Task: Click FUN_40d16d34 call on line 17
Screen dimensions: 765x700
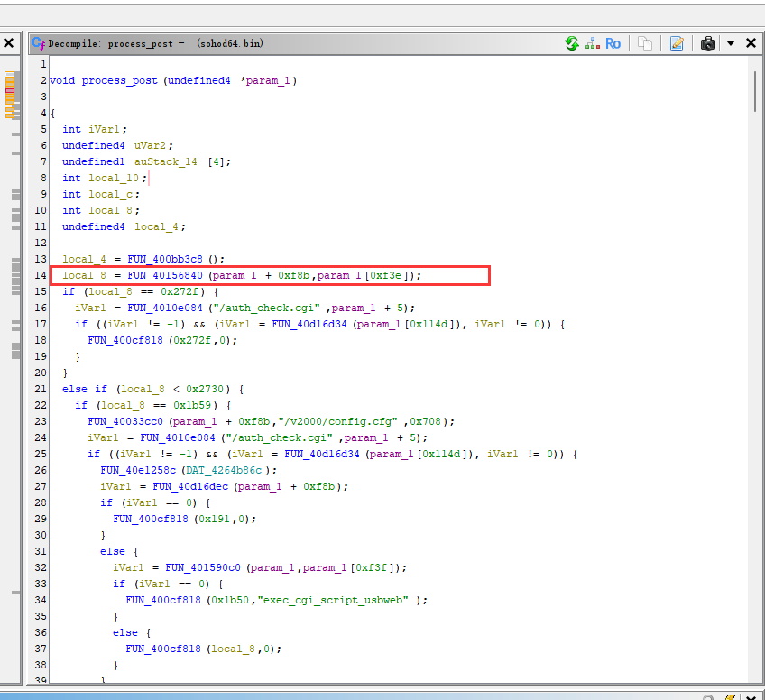Action: coord(309,324)
